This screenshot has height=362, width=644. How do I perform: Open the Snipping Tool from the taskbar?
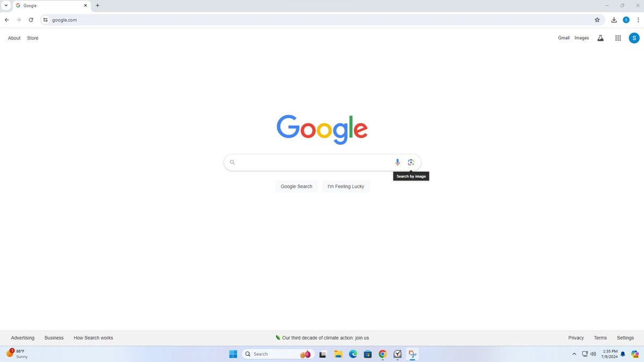[412, 354]
